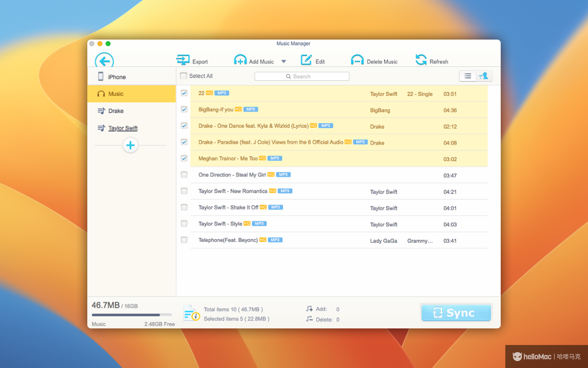Click the Export label

click(200, 62)
